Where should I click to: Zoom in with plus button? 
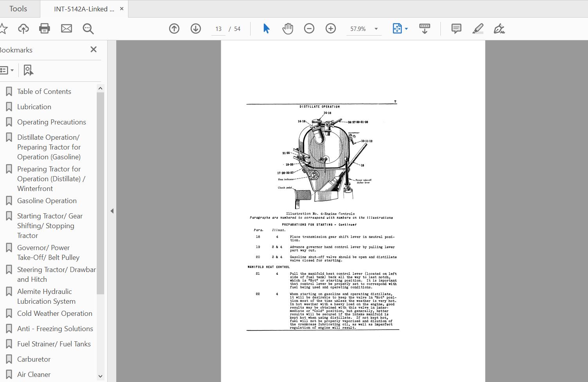pos(331,29)
